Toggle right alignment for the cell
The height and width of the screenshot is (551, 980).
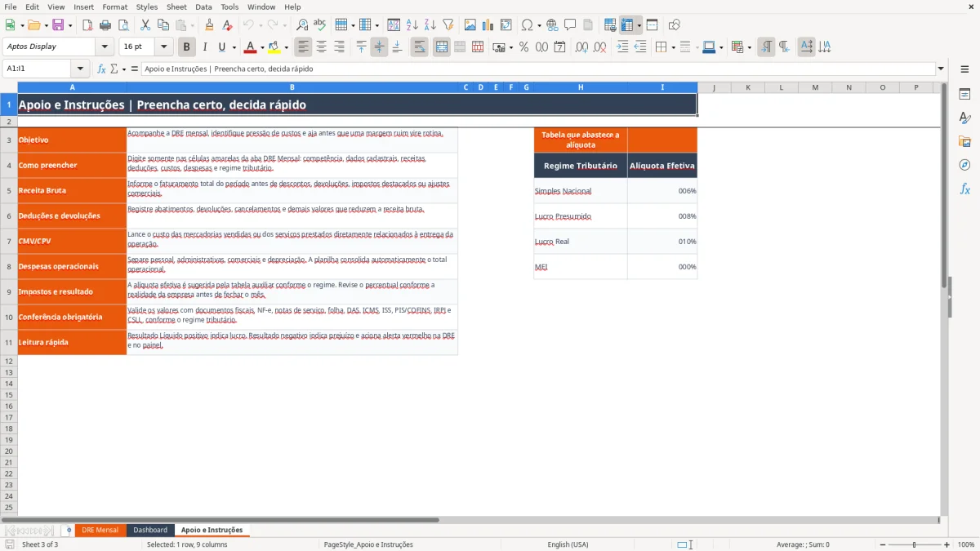[x=339, y=47]
